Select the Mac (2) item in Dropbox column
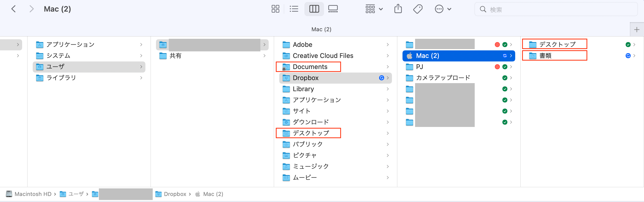644x202 pixels. pyautogui.click(x=459, y=56)
